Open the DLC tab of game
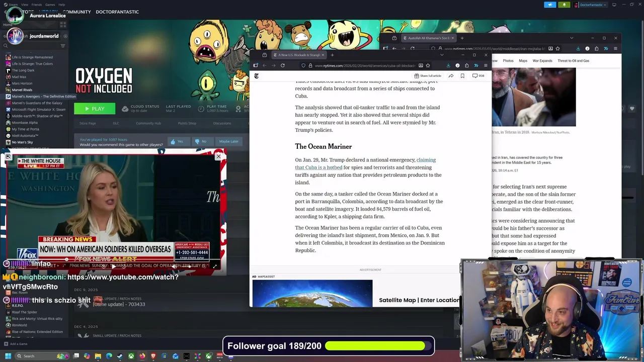 (x=116, y=123)
